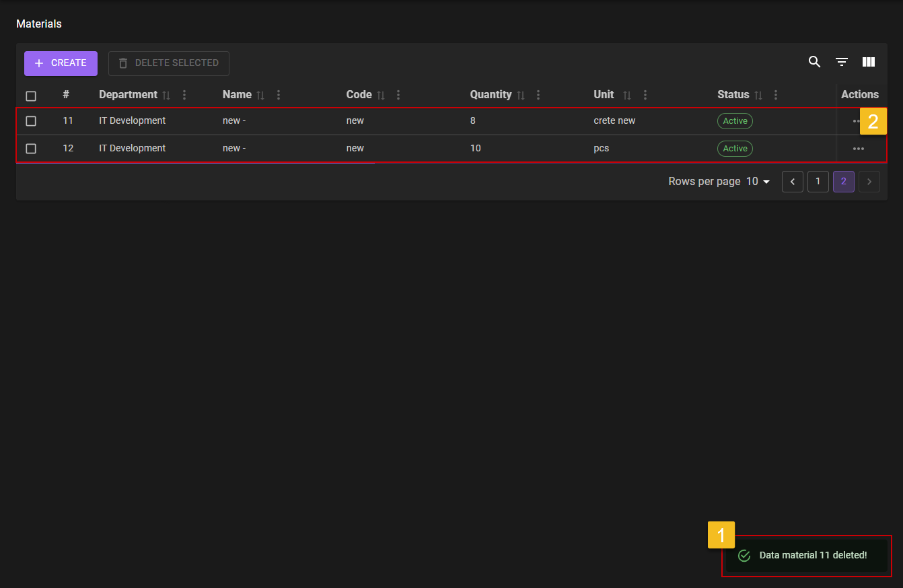Screen dimensions: 903x588
Task: Open the filter list icon
Action: pyautogui.click(x=841, y=63)
